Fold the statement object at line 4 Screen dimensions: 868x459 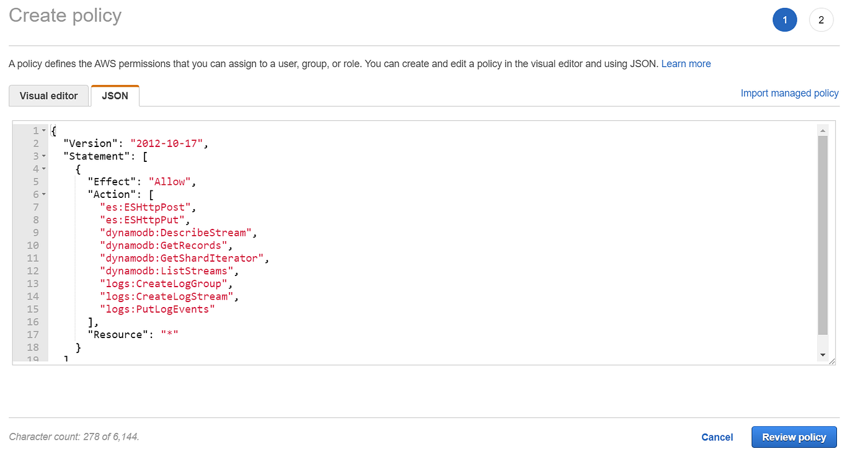44,169
